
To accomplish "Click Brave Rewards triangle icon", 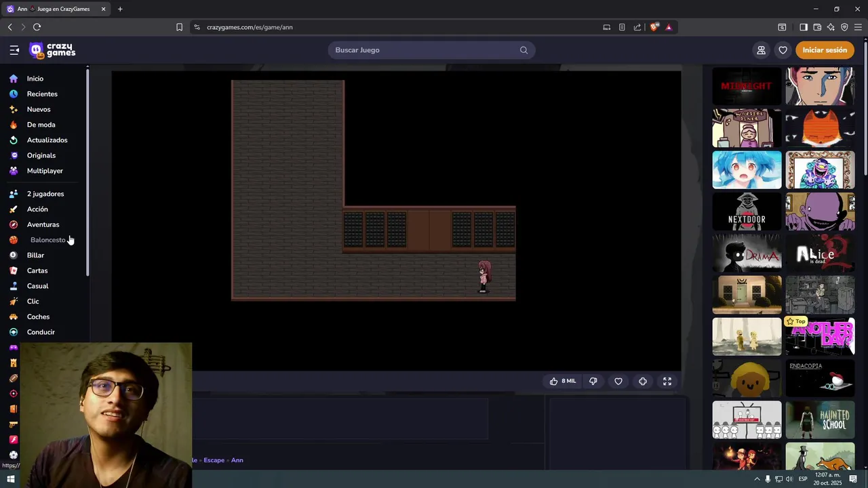I will pyautogui.click(x=669, y=27).
